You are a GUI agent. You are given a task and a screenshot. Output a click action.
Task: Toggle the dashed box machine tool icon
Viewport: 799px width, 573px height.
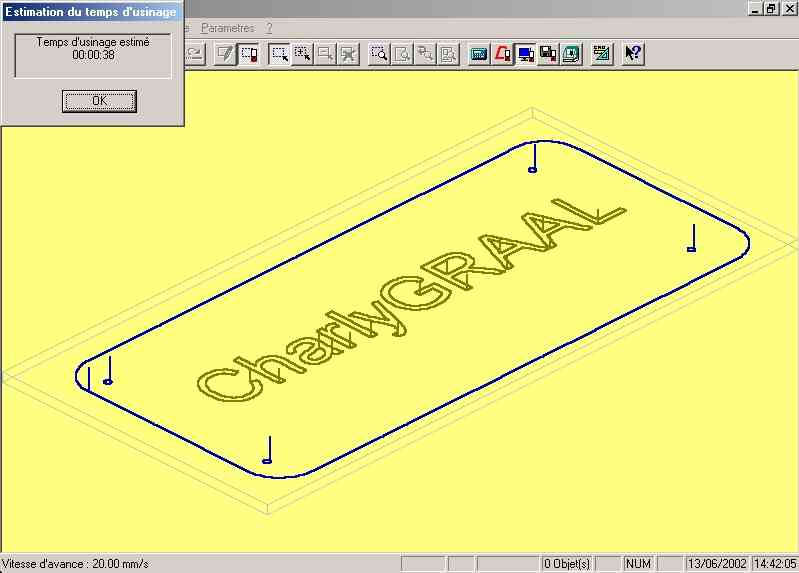point(249,54)
